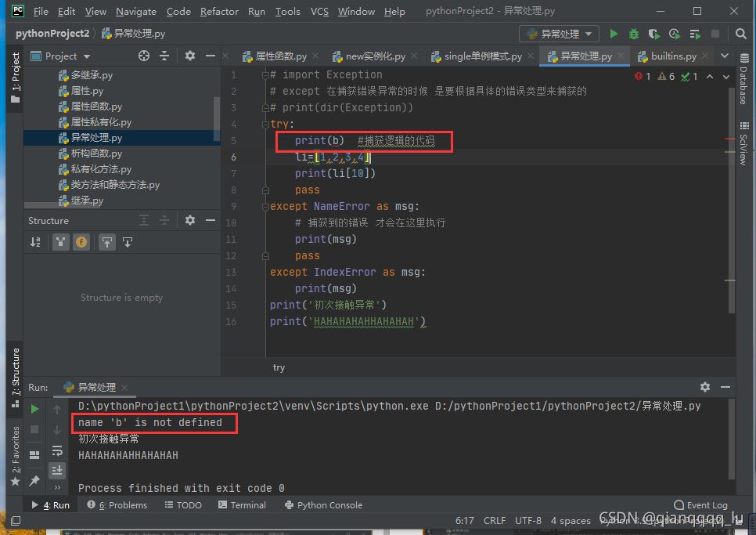Screen dimensions: 756x535
Task: Toggle the show fields filter in Structure
Action: click(x=81, y=242)
